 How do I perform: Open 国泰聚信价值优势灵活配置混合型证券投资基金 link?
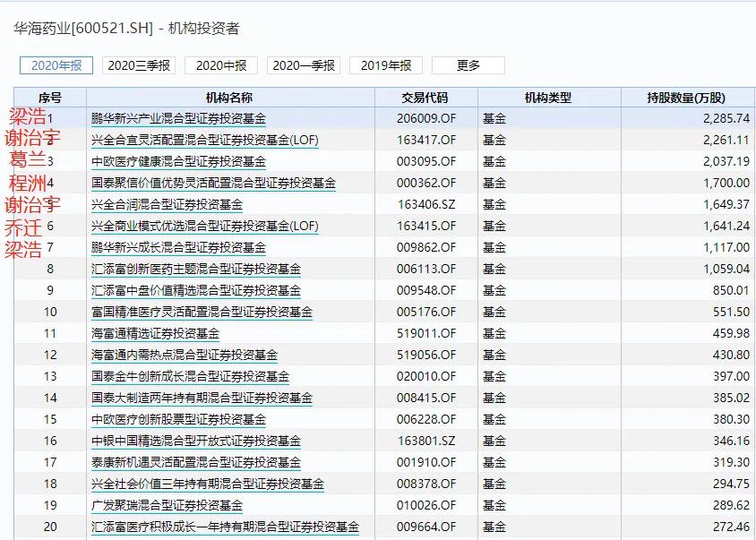pos(213,184)
